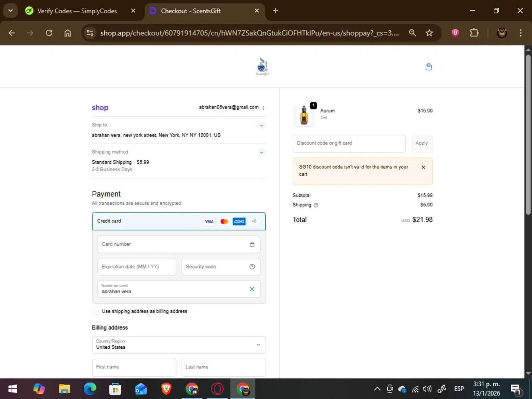Viewport: 532px width, 399px height.
Task: Open File Explorer from the taskbar
Action: 64,389
